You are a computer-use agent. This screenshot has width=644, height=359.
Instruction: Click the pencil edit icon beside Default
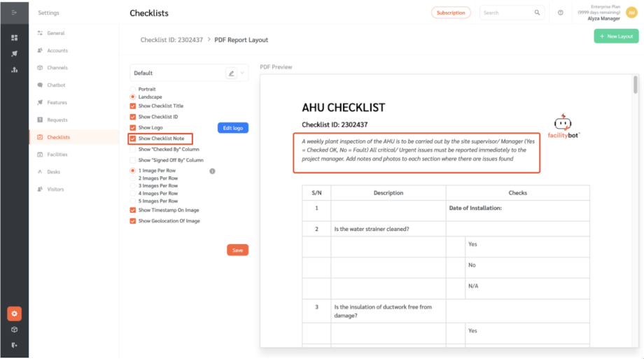point(231,73)
